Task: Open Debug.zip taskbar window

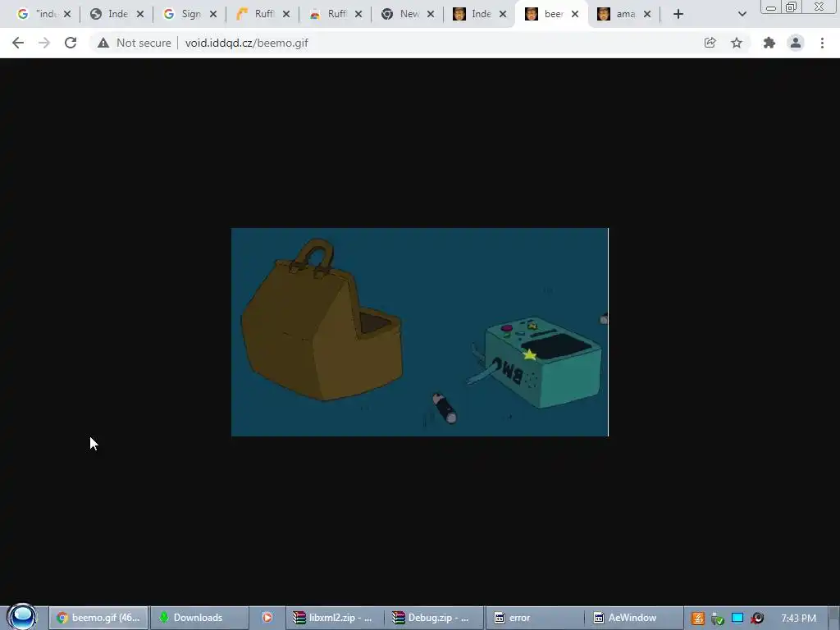Action: (433, 618)
